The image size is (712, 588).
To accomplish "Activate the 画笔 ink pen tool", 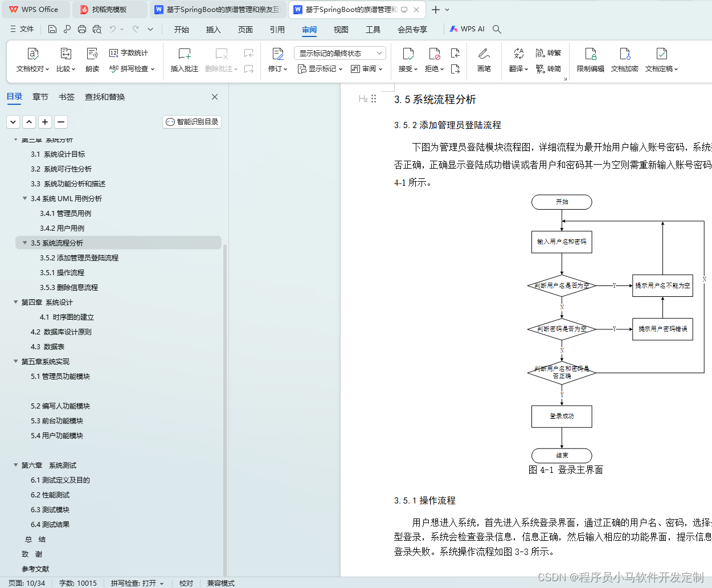I will click(484, 60).
